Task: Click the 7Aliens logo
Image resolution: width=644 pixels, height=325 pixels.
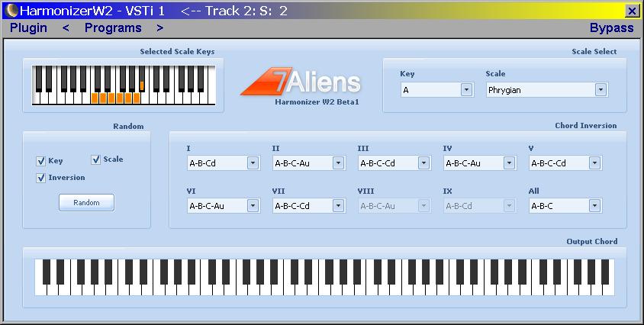Action: point(301,82)
